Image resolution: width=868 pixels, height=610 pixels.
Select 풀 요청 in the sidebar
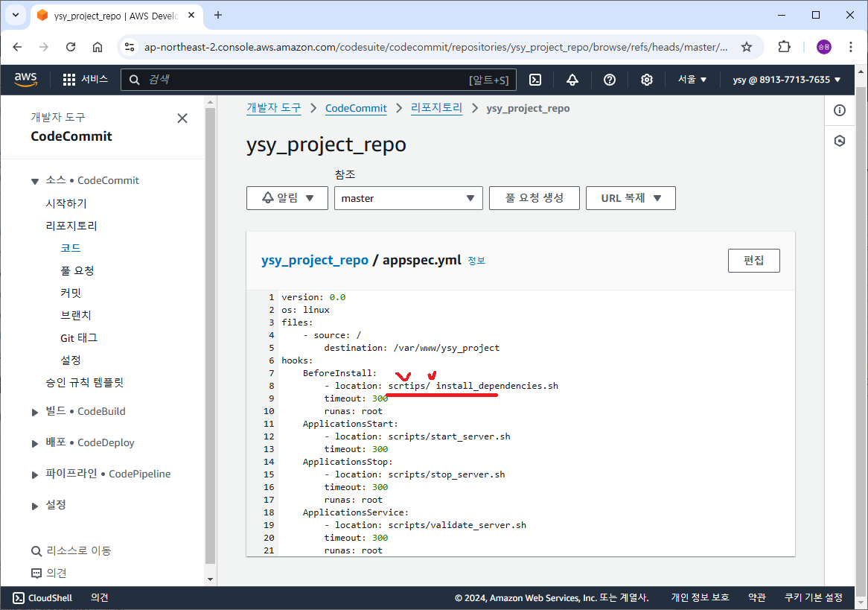[x=77, y=270]
